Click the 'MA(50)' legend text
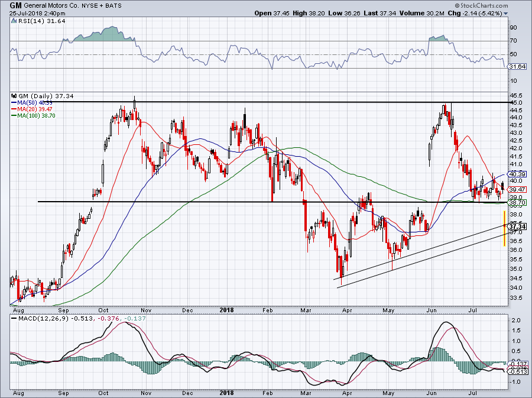532x398 pixels. (28, 102)
